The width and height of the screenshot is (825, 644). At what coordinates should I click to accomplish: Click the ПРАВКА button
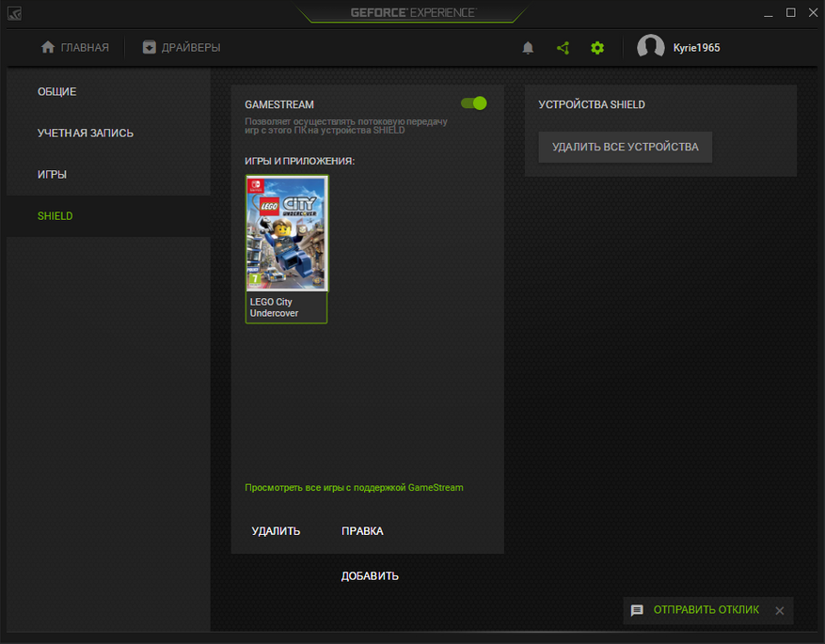click(x=362, y=531)
